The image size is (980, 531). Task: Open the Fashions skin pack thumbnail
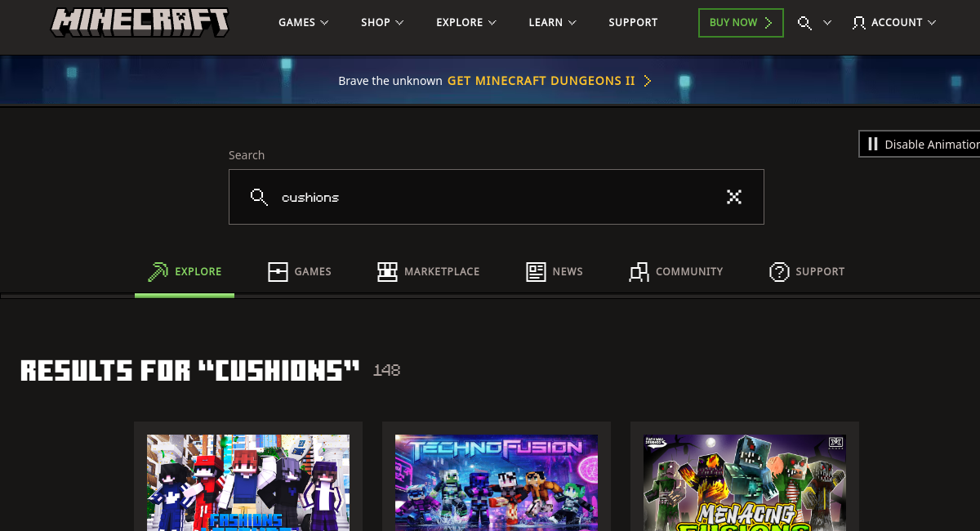point(248,483)
